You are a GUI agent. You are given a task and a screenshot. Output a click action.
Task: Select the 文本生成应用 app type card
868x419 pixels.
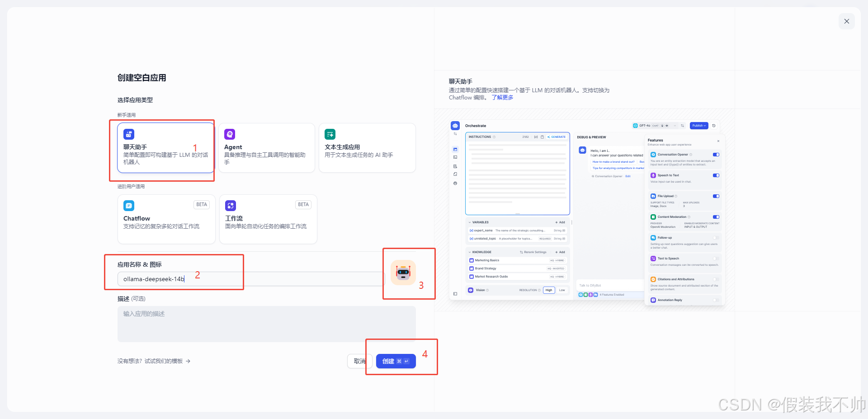[367, 148]
